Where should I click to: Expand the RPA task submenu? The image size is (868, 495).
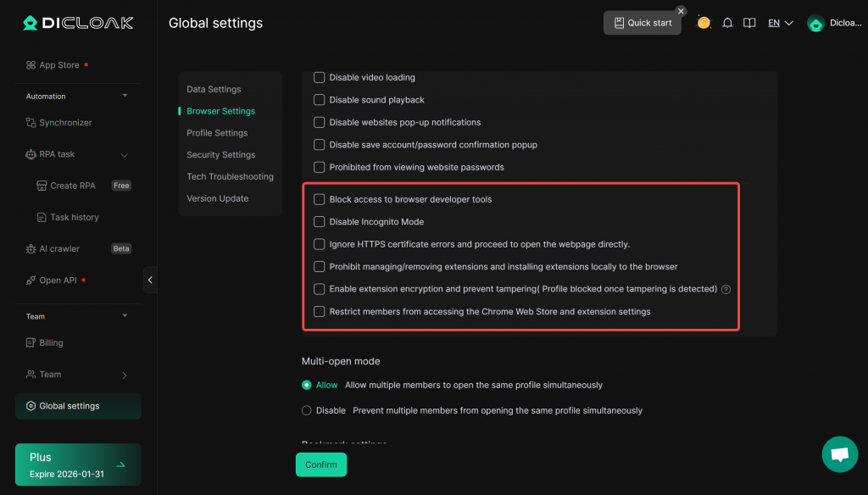click(124, 155)
